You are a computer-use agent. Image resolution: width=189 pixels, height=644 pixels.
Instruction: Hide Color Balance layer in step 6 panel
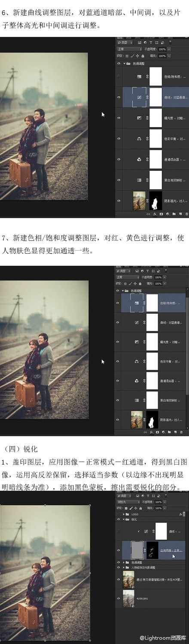[x=119, y=139]
